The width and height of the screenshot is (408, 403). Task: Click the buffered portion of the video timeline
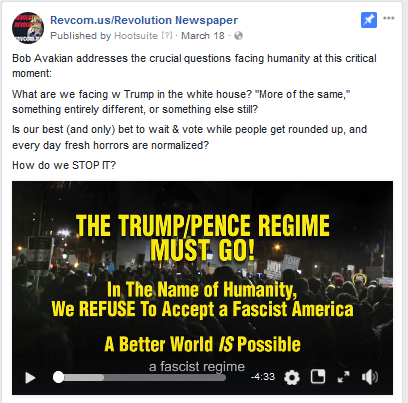click(84, 377)
